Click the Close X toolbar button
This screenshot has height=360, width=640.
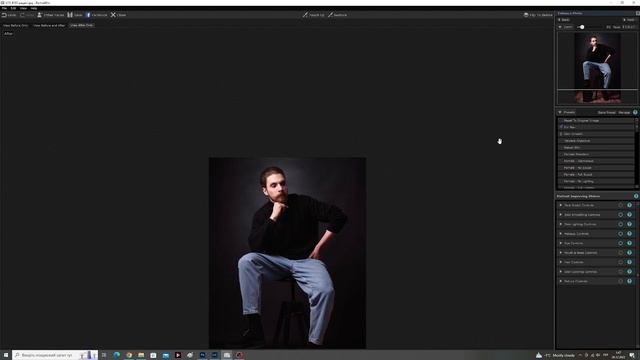118,15
